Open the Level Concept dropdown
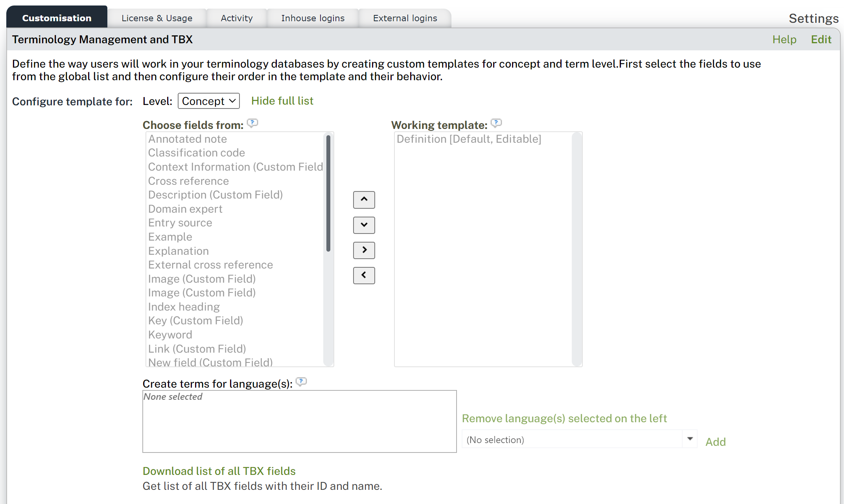Image resolution: width=849 pixels, height=504 pixels. 208,101
